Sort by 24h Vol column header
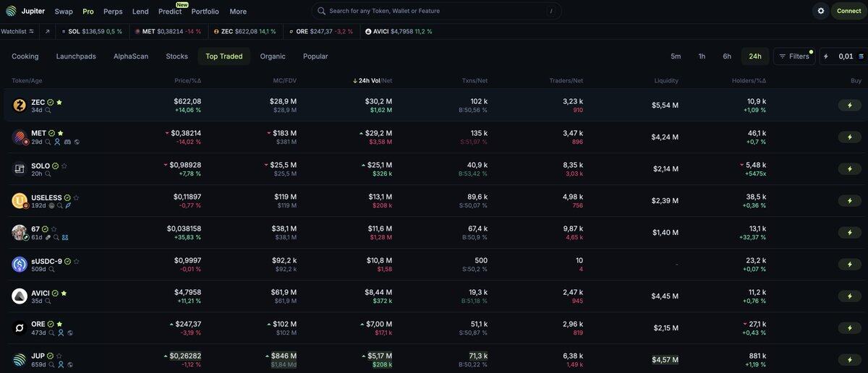The image size is (868, 373). point(369,80)
